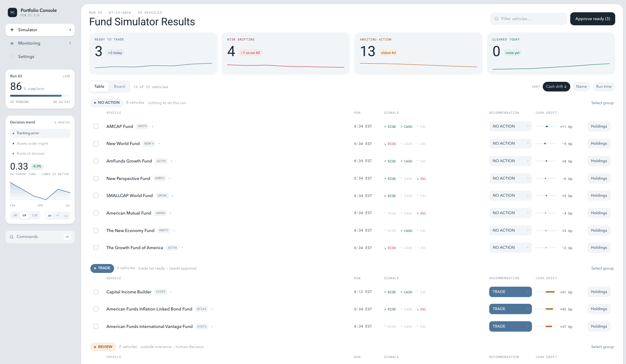Expand the AmFunds Growth Fund row caret
This screenshot has height=364, width=626.
point(171,161)
